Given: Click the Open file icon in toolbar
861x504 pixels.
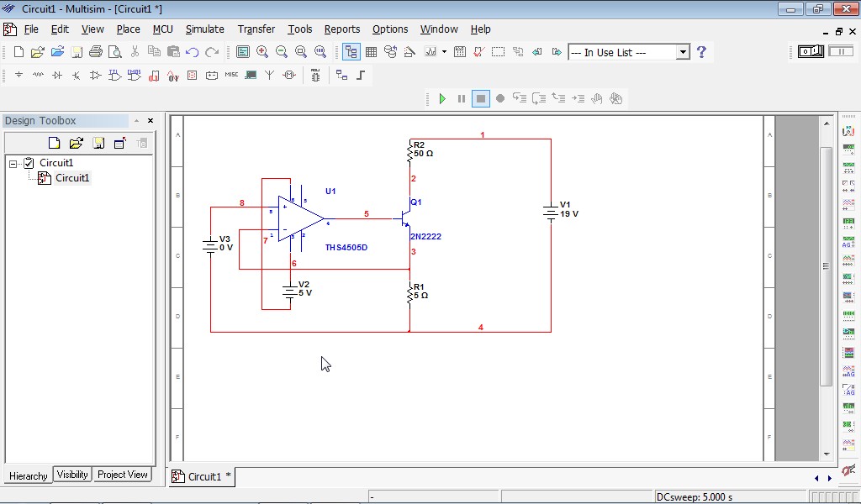Looking at the screenshot, I should pos(37,51).
